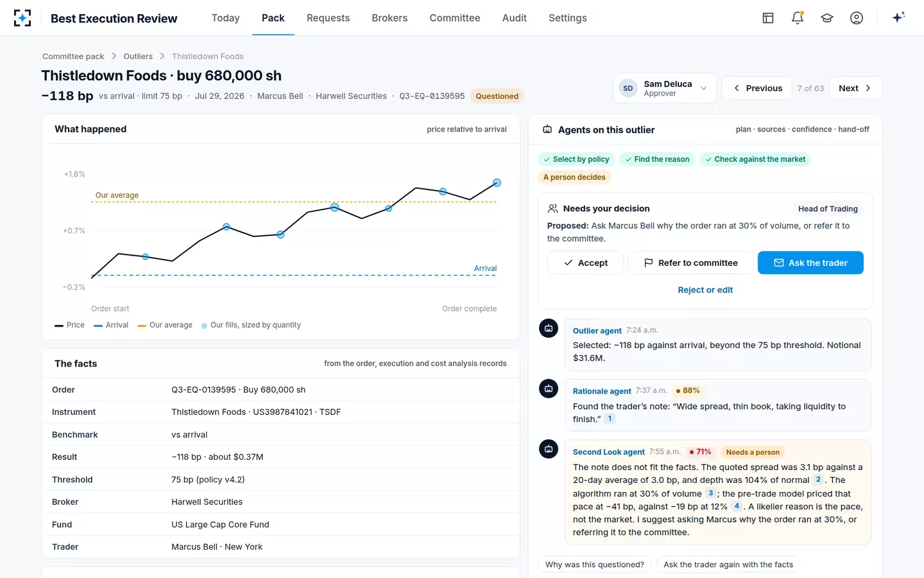Click the Second Look agent avatar icon
924x578 pixels.
549,449
